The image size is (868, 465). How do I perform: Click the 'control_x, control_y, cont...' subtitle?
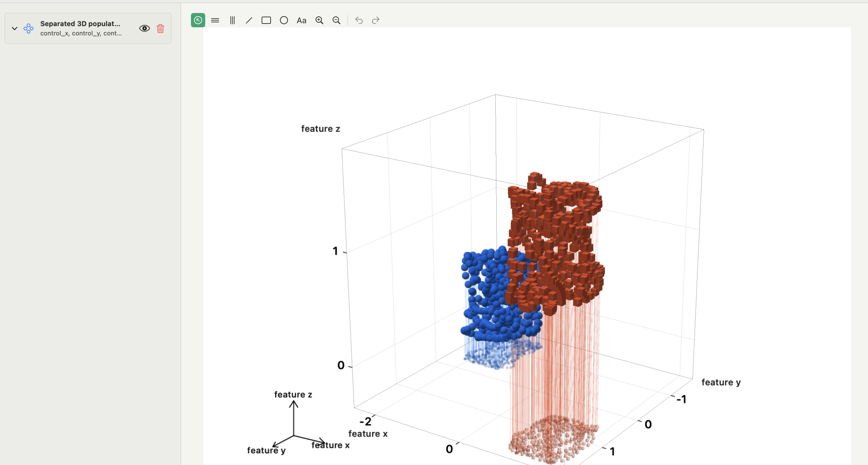pos(81,33)
